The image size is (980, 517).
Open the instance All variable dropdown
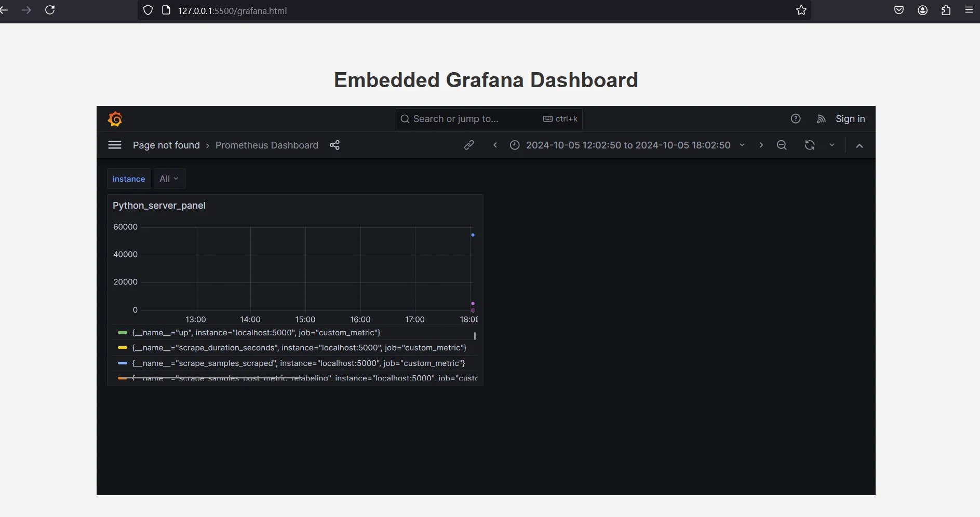[169, 179]
